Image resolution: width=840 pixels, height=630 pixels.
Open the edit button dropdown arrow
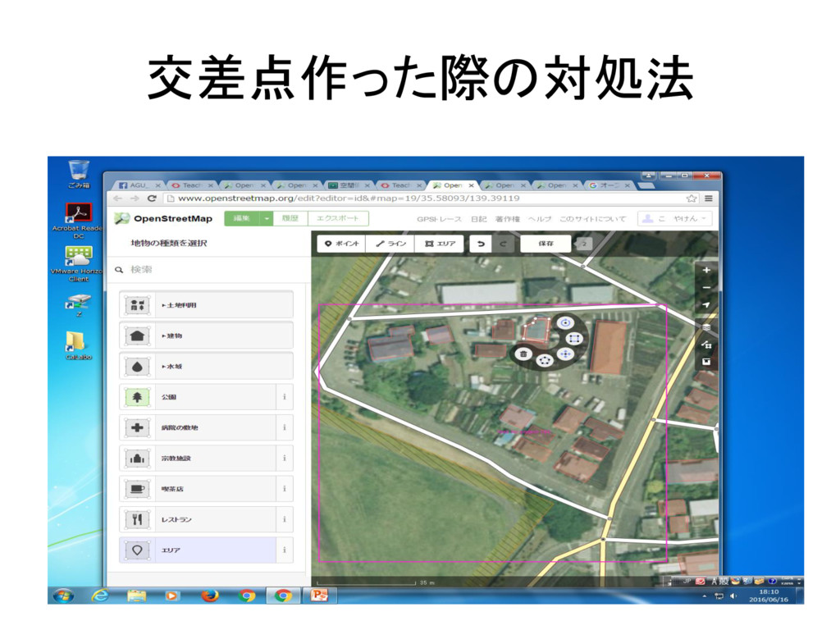click(x=267, y=218)
